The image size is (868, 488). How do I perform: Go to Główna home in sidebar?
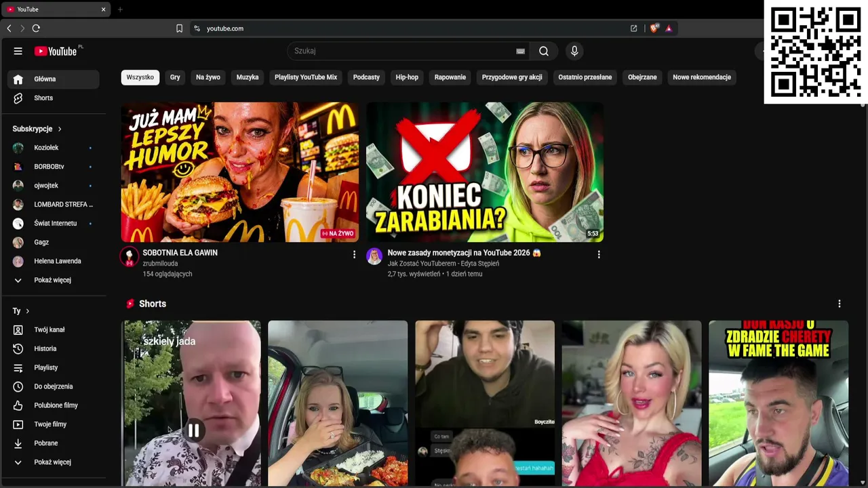click(x=54, y=79)
